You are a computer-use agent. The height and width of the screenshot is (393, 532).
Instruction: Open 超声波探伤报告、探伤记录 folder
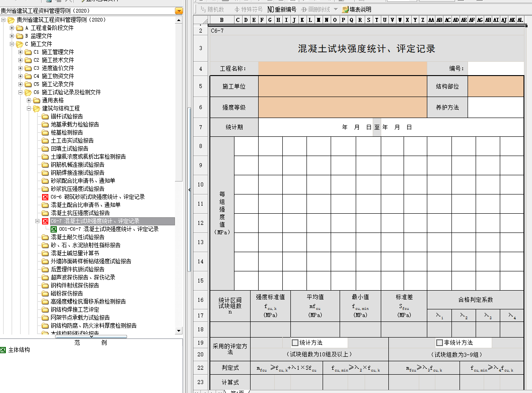coord(83,277)
